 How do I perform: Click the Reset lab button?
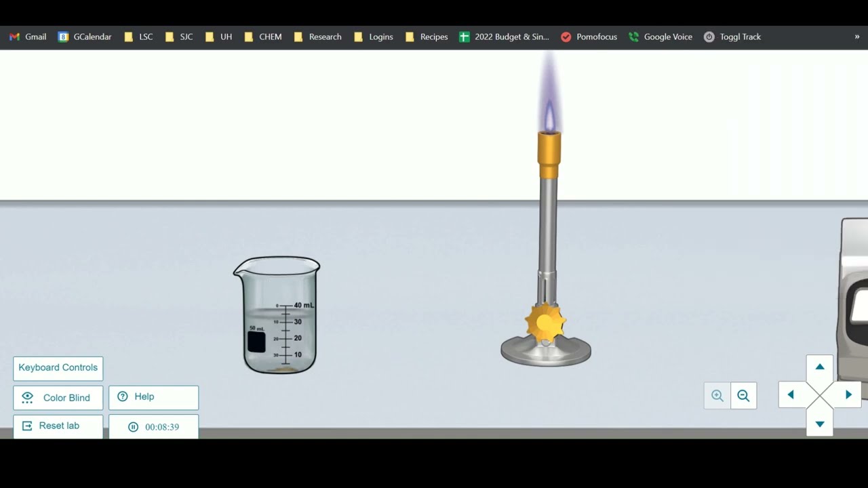(x=58, y=426)
